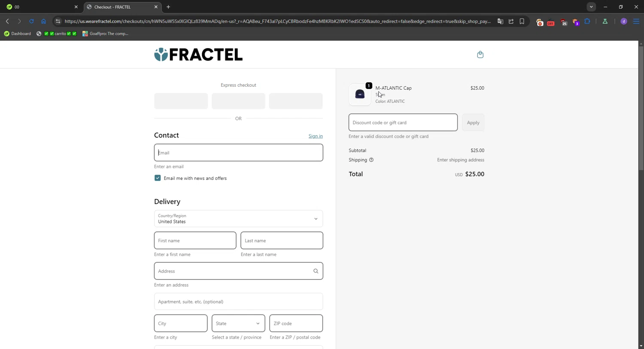Viewport: 644px width, 349px height.
Task: Click the address search magnifier icon
Action: [x=316, y=271]
